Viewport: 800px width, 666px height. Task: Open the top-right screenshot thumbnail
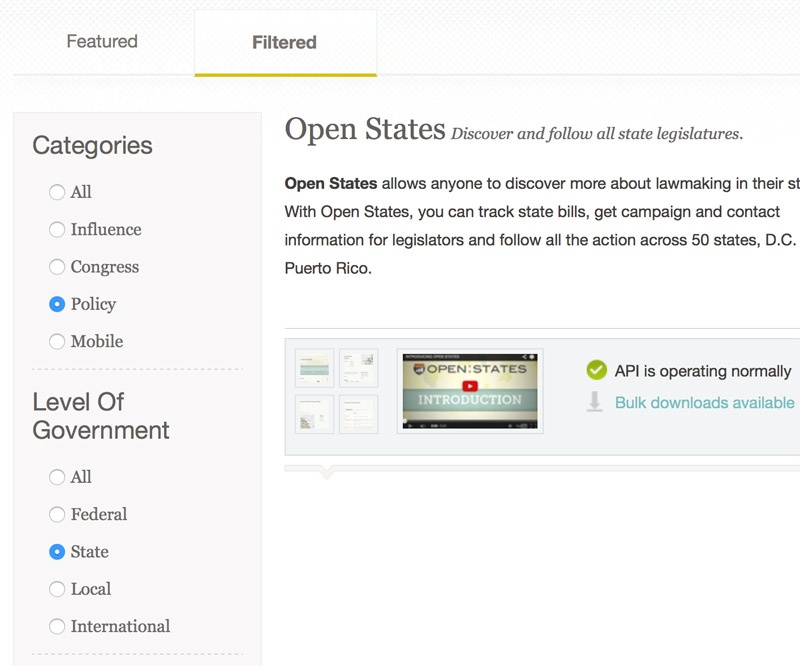click(x=359, y=368)
